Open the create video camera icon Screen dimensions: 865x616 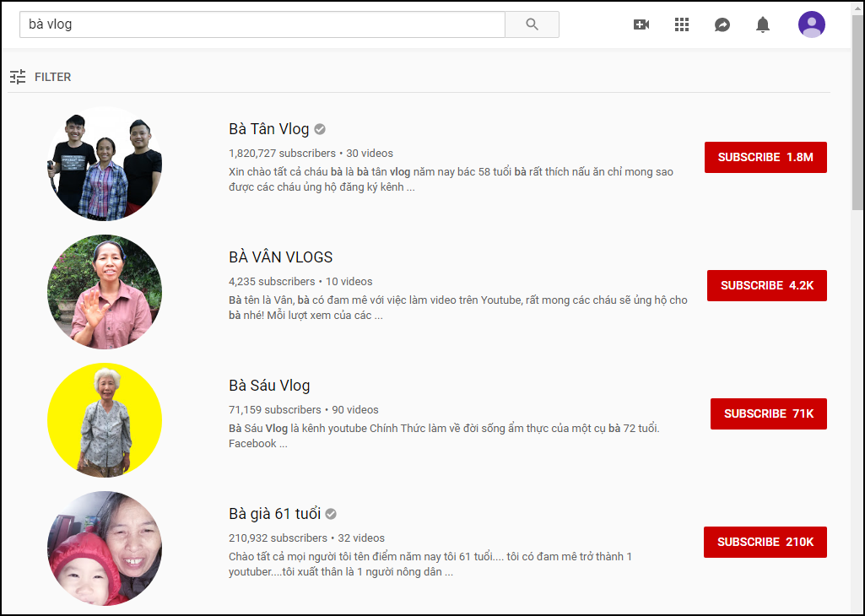[641, 24]
